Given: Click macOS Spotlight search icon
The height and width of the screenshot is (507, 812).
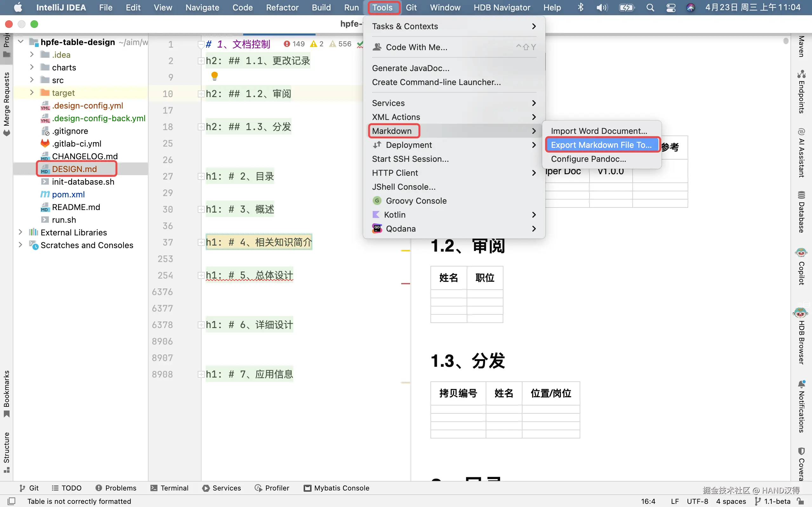Looking at the screenshot, I should [x=650, y=7].
